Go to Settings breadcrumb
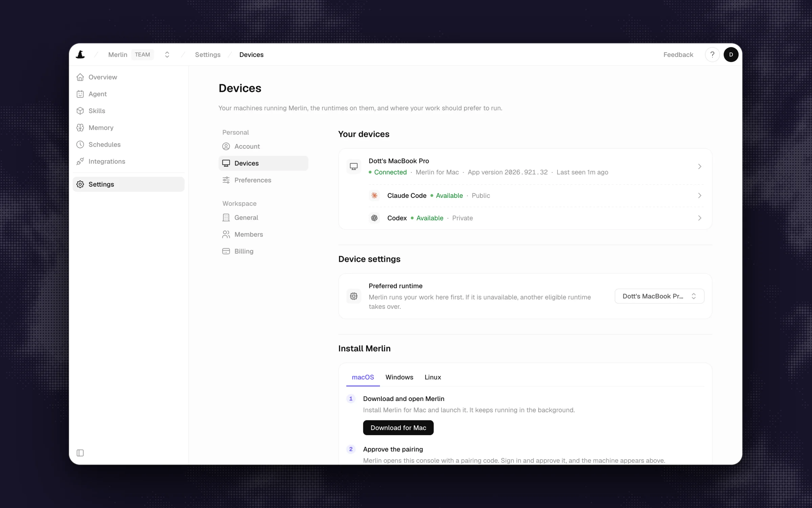This screenshot has width=812, height=508. (x=207, y=55)
